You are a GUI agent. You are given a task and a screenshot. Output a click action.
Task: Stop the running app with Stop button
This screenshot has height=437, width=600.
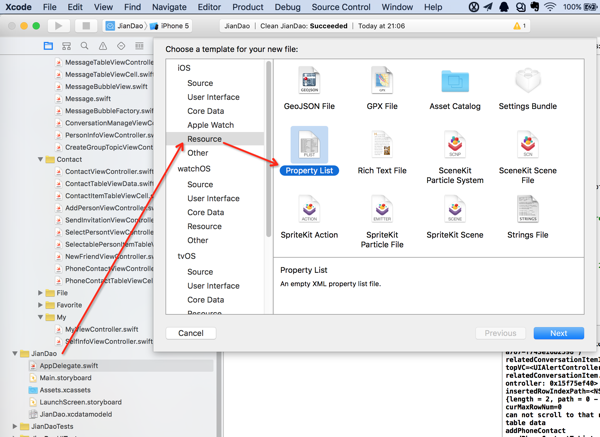[x=86, y=26]
